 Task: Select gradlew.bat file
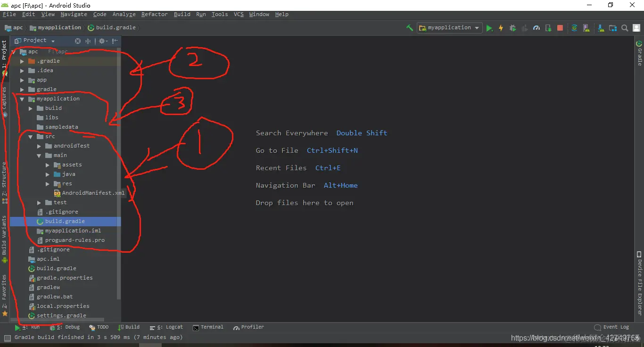[50, 297]
